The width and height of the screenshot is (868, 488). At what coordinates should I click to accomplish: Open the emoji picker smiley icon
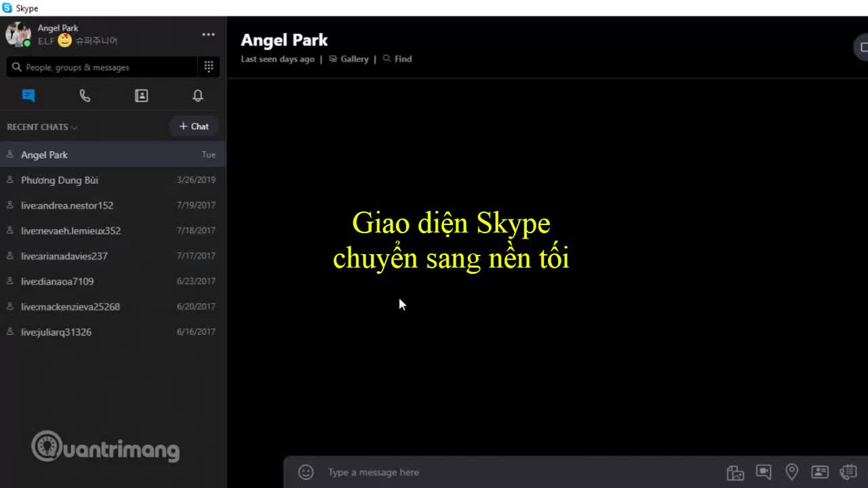coord(306,472)
